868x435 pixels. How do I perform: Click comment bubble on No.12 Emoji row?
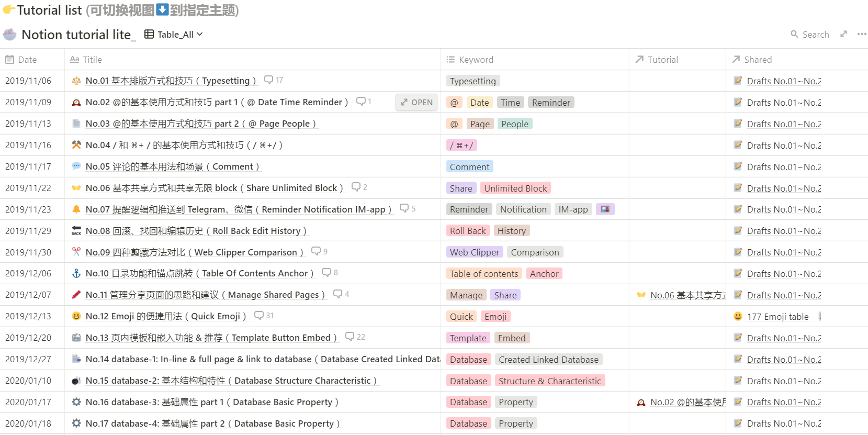259,316
